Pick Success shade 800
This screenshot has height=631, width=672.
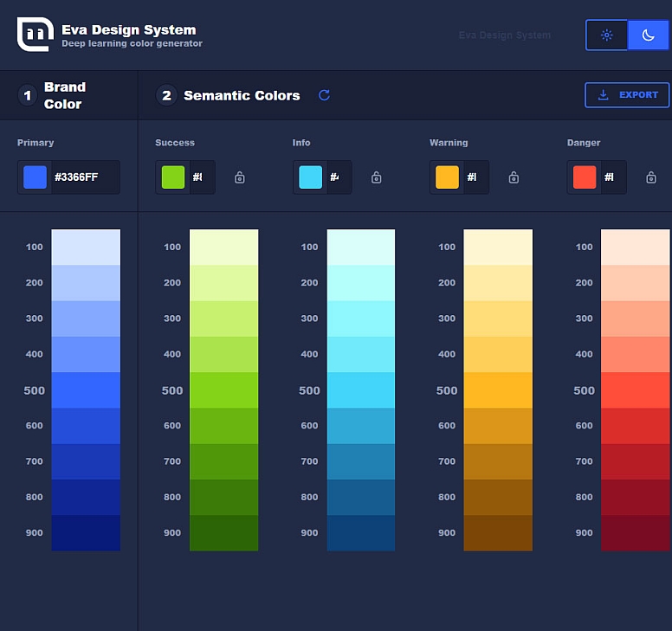(x=223, y=498)
